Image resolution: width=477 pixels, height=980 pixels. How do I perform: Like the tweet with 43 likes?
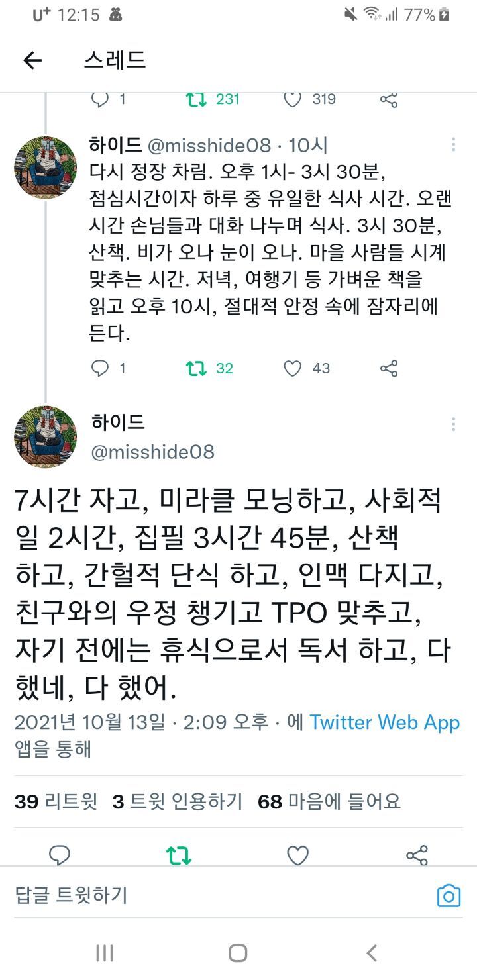tap(293, 368)
